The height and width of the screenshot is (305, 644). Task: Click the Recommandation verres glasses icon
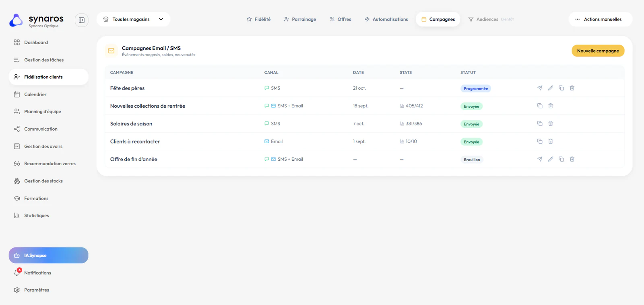pos(17,164)
